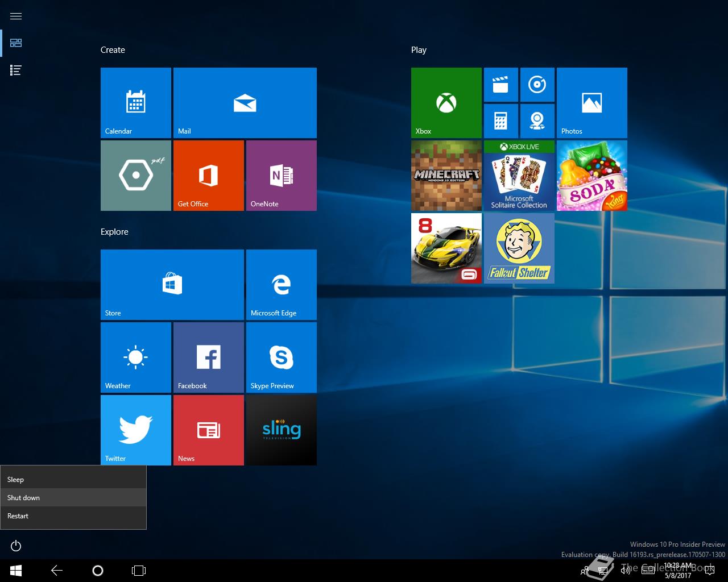Open the network icon in system tray

pyautogui.click(x=604, y=571)
